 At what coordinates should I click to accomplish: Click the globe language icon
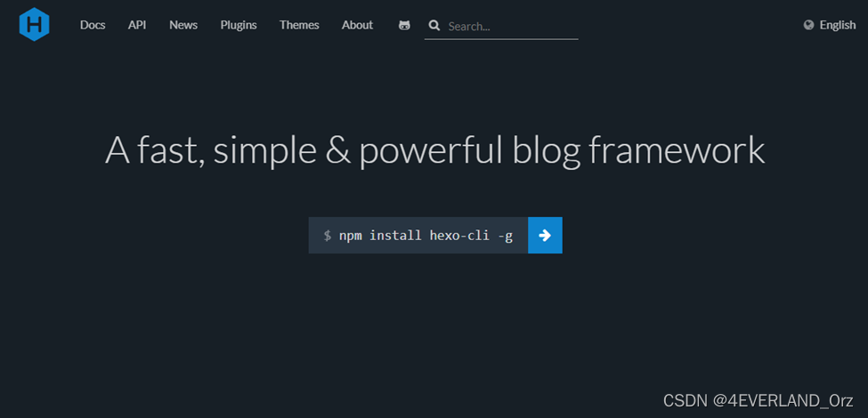[x=808, y=25]
